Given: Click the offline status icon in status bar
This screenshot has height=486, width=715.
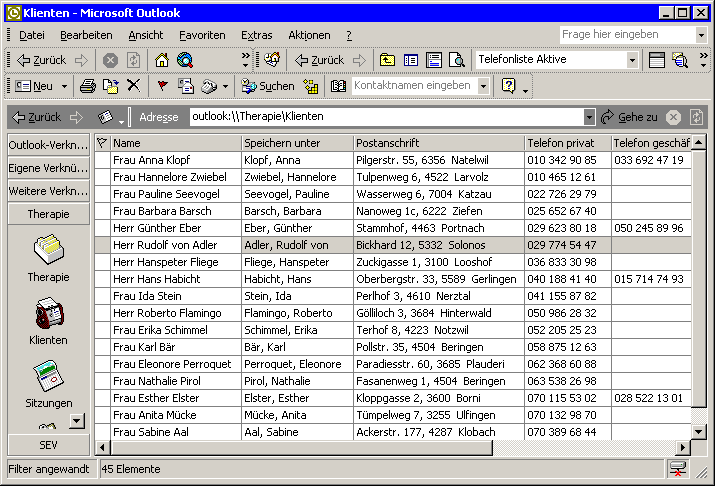Looking at the screenshot, I should coord(677,469).
